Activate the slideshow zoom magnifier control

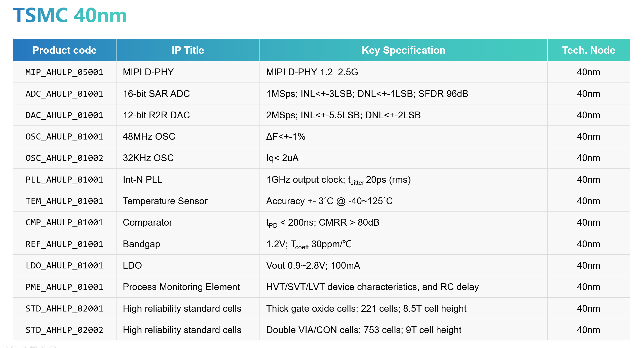coord(43,347)
